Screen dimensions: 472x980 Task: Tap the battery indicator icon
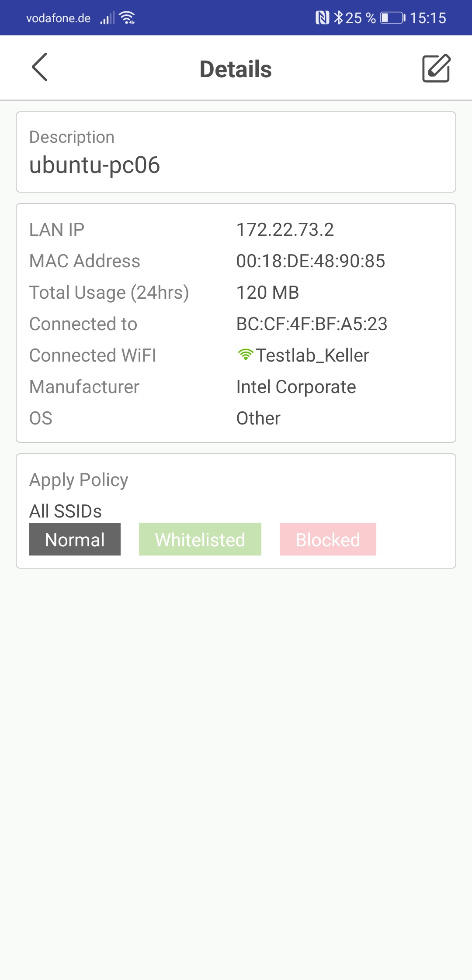(x=392, y=18)
